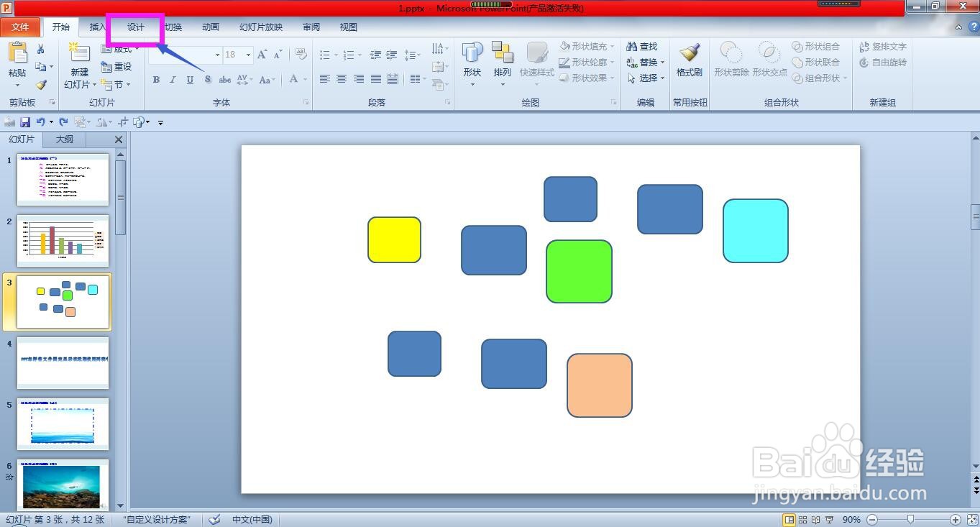Click the large 格式刷 button in 常用按钮 group
This screenshot has height=527, width=980.
pos(689,60)
